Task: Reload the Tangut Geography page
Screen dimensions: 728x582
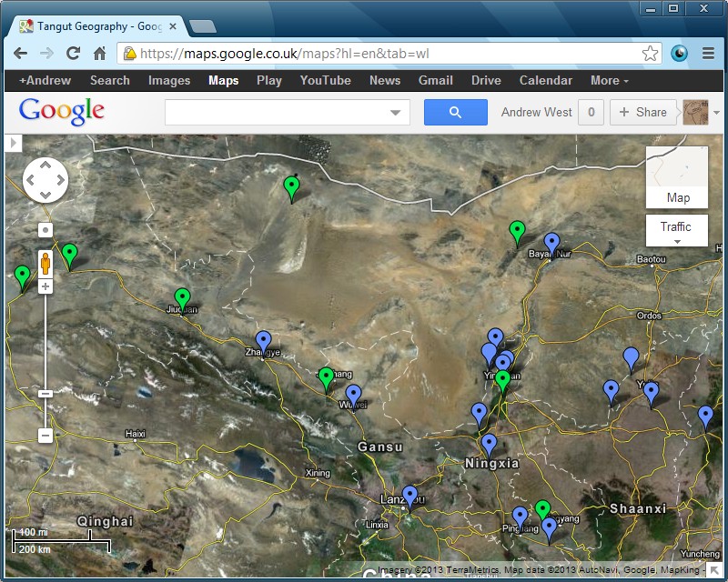Action: (x=73, y=54)
